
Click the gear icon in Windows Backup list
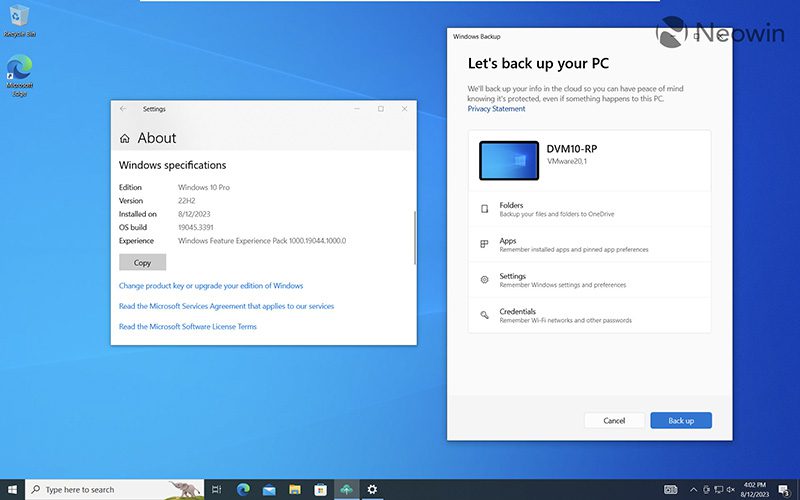[x=484, y=280]
